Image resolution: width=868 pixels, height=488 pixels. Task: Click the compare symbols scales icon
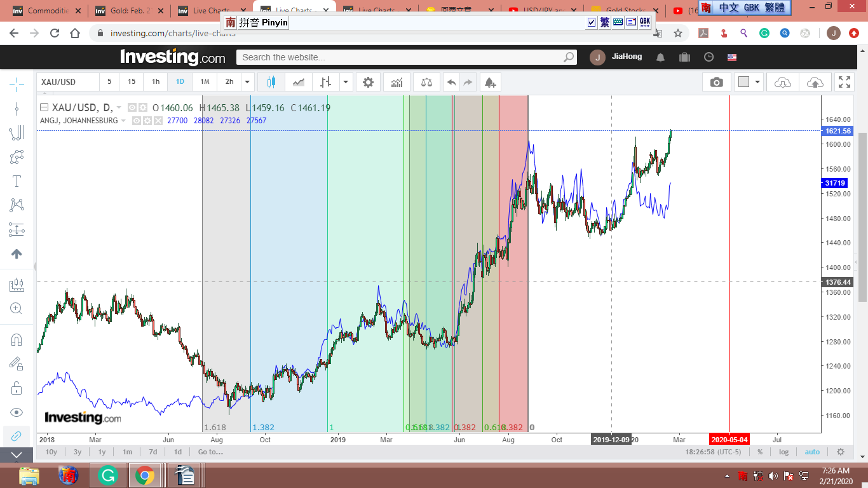tap(426, 82)
